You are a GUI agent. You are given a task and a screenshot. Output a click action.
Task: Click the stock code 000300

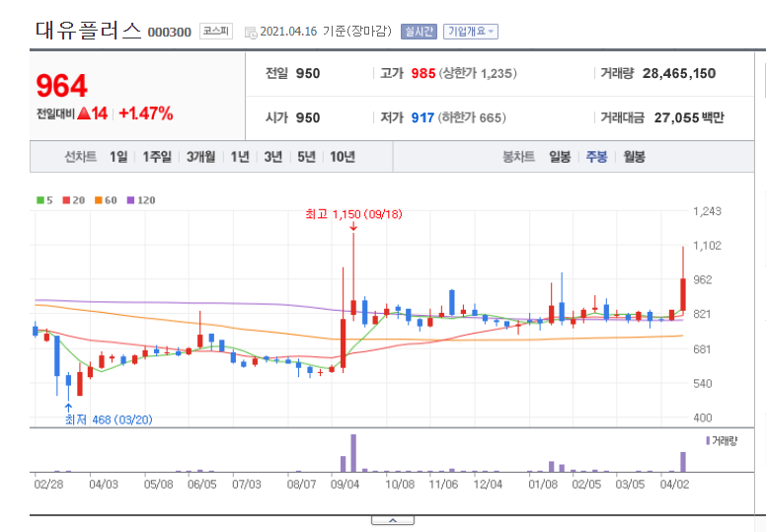tap(170, 33)
